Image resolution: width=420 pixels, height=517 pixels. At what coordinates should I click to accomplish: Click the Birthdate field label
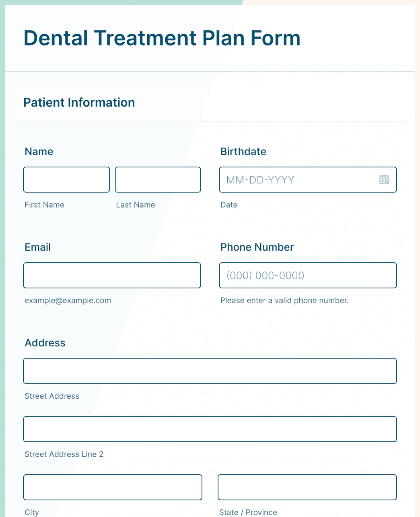243,152
